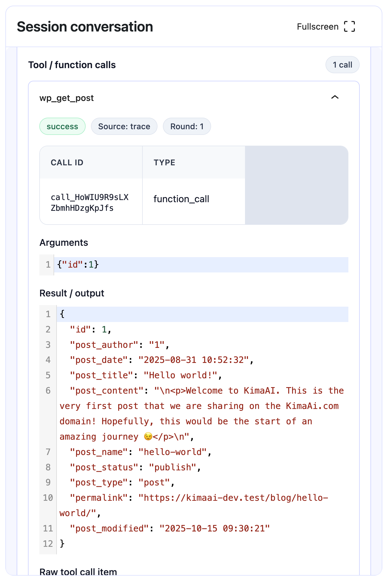Viewport: 392px width, 581px height.
Task: Select the post_title line in result output
Action: pyautogui.click(x=145, y=375)
